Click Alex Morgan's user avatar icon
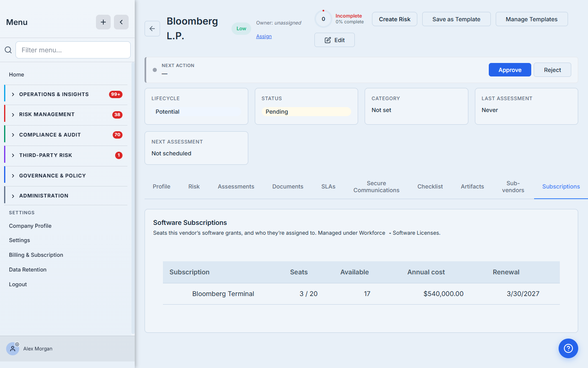The height and width of the screenshot is (368, 588). click(13, 349)
